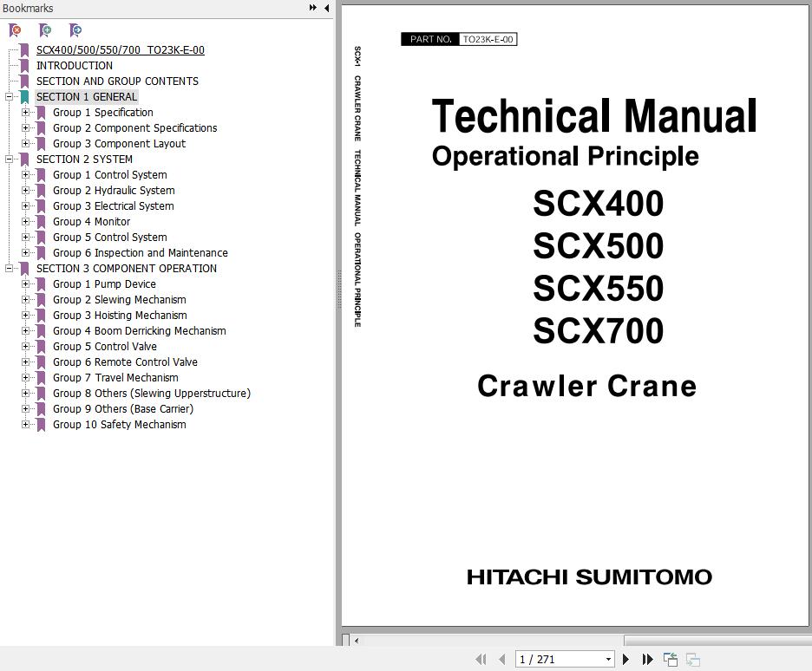Click the bookmark properties arrow icon
Image resolution: width=812 pixels, height=671 pixels.
point(75,30)
